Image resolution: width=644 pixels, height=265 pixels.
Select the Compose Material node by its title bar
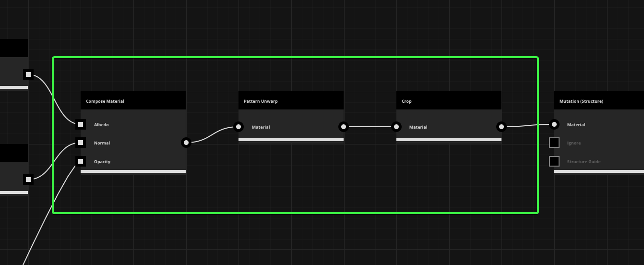133,101
